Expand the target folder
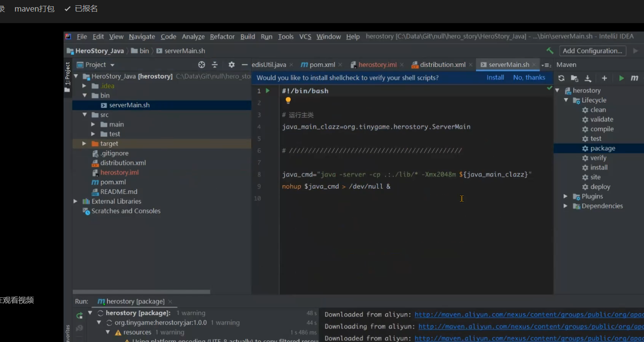Screen dimensions: 644x342 click(84, 143)
